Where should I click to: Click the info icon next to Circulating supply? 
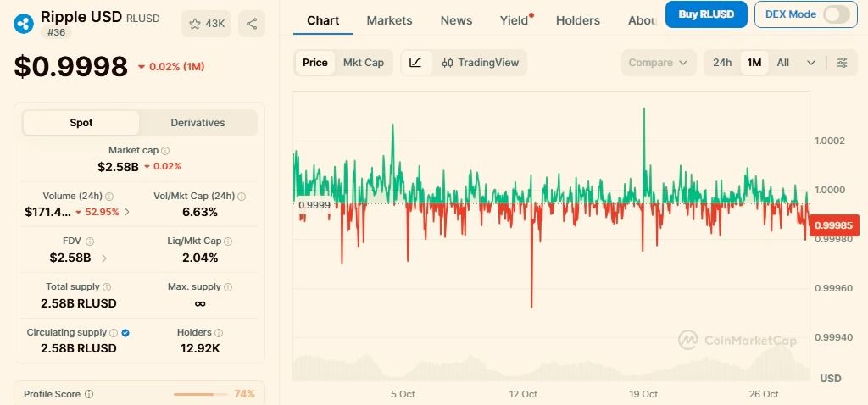[114, 333]
